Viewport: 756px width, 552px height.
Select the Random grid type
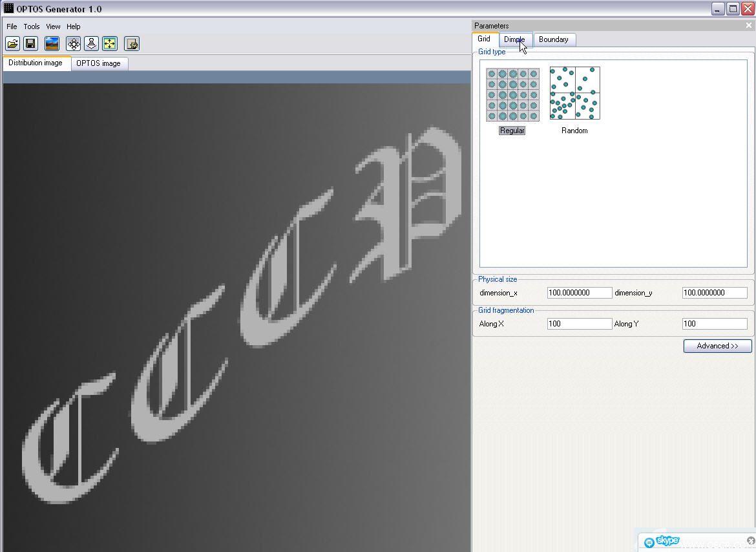click(574, 100)
